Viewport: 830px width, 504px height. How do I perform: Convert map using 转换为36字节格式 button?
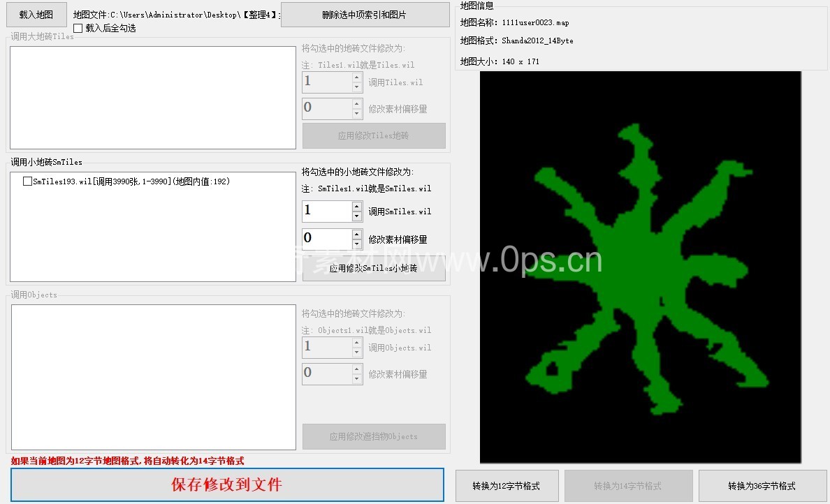point(762,486)
